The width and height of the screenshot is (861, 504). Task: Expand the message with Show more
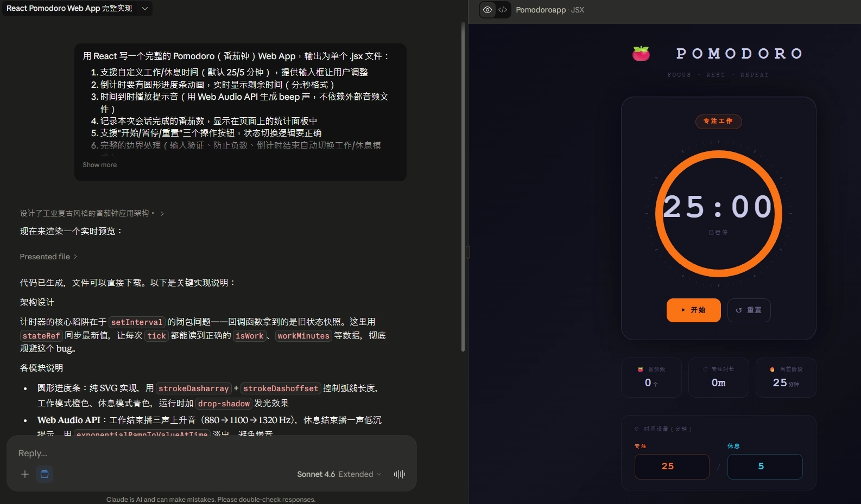click(99, 165)
